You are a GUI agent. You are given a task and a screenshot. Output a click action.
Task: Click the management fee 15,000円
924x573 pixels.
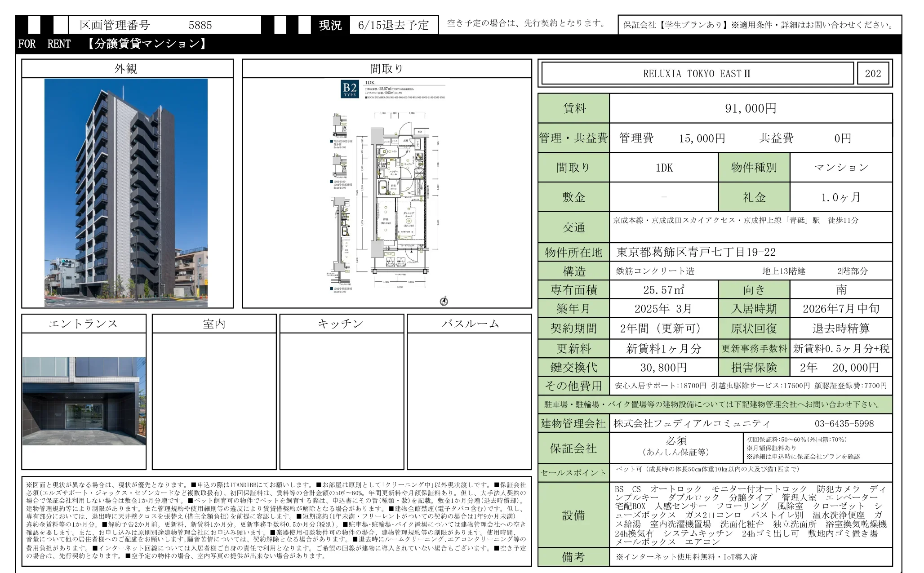click(702, 138)
